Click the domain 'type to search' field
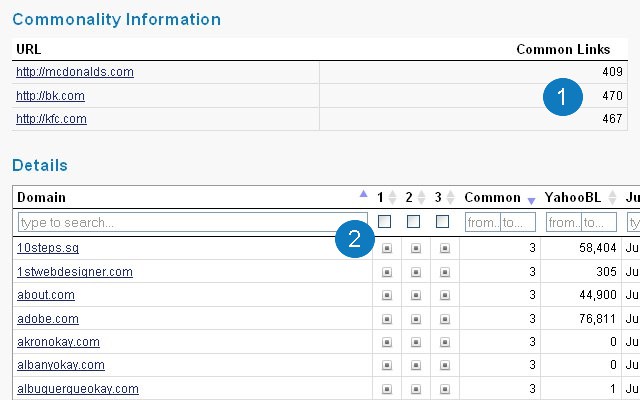The width and height of the screenshot is (640, 400). point(192,222)
